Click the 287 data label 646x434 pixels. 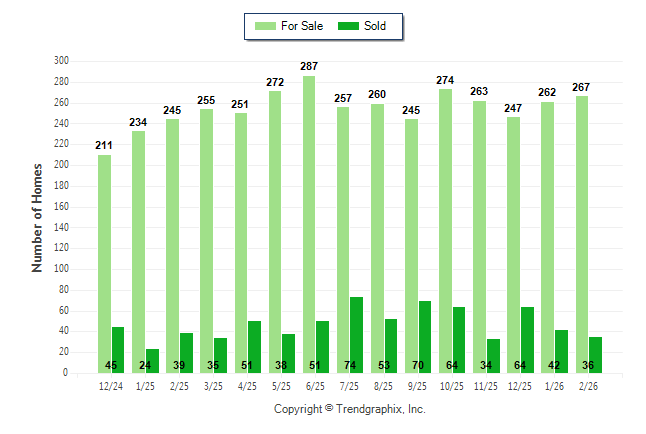point(309,66)
